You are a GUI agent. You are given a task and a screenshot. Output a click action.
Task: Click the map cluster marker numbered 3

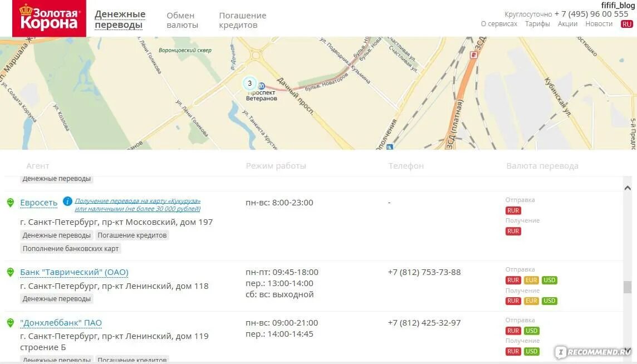[249, 83]
